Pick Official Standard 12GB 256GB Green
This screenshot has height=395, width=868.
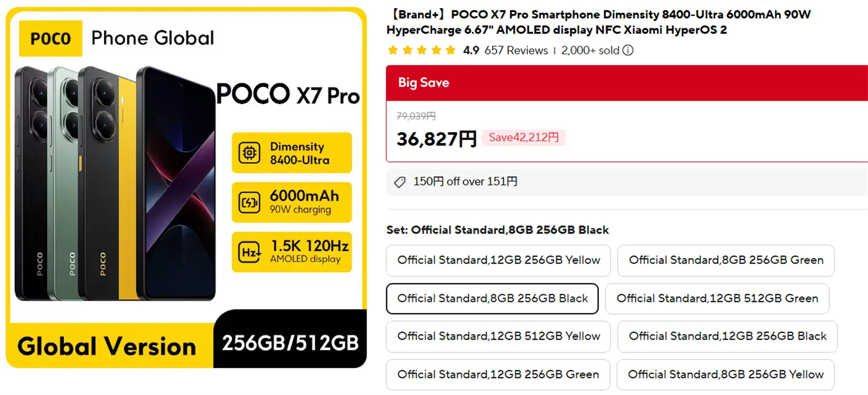coord(498,375)
